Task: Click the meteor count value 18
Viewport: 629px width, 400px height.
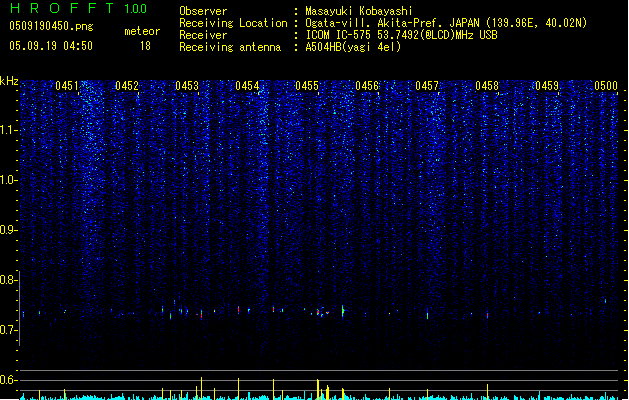Action: point(145,46)
